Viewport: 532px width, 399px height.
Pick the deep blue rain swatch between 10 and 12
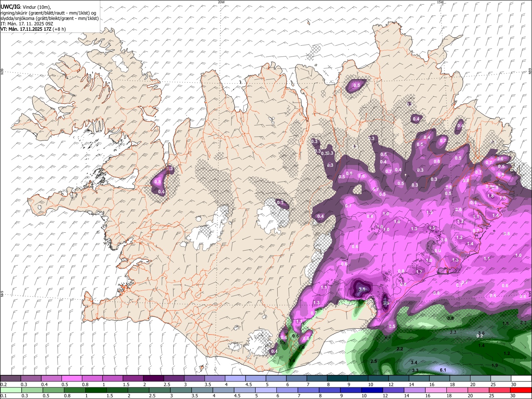[372, 390]
